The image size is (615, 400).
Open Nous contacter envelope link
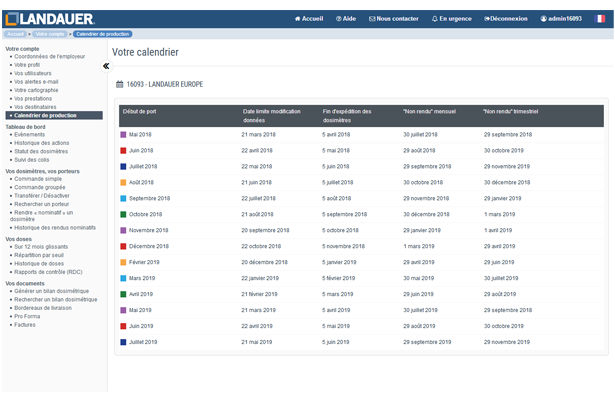(x=393, y=18)
